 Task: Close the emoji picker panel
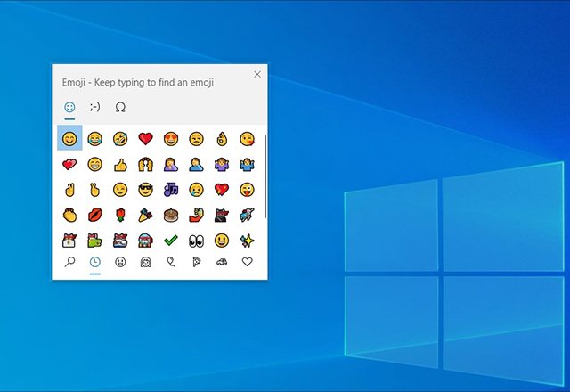click(257, 74)
